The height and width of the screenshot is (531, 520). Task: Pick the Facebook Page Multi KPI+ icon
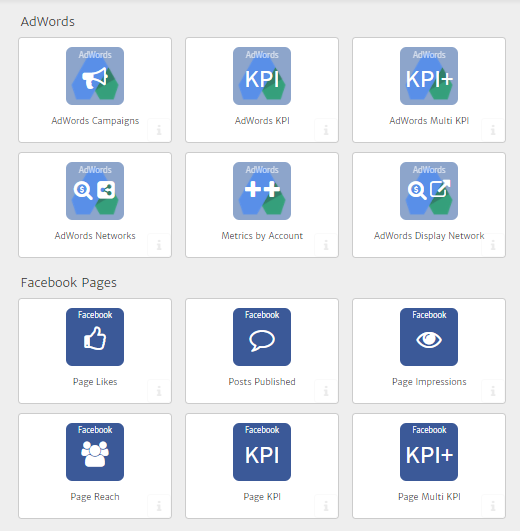429,452
